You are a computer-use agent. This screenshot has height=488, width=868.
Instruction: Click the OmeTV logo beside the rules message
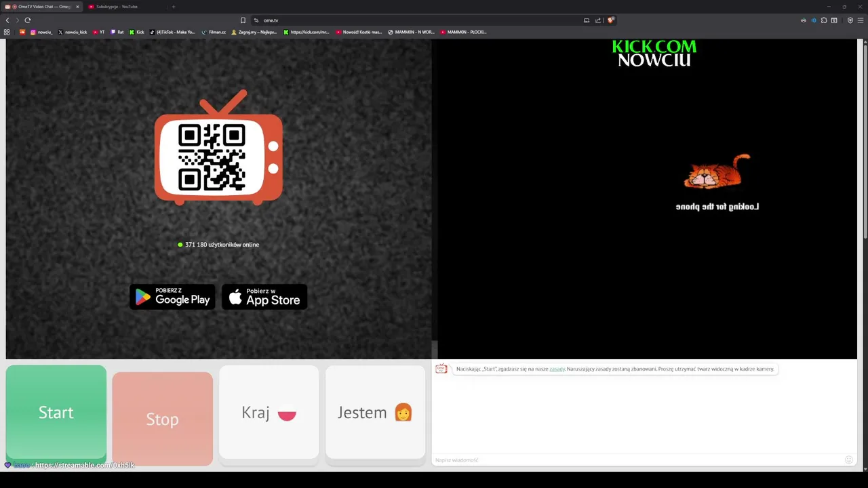point(441,369)
